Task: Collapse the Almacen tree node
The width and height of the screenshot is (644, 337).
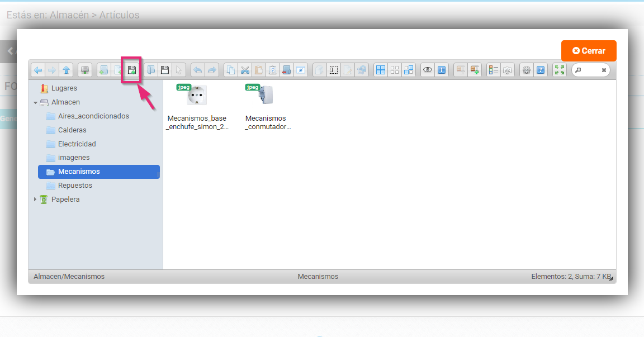Action: [35, 102]
